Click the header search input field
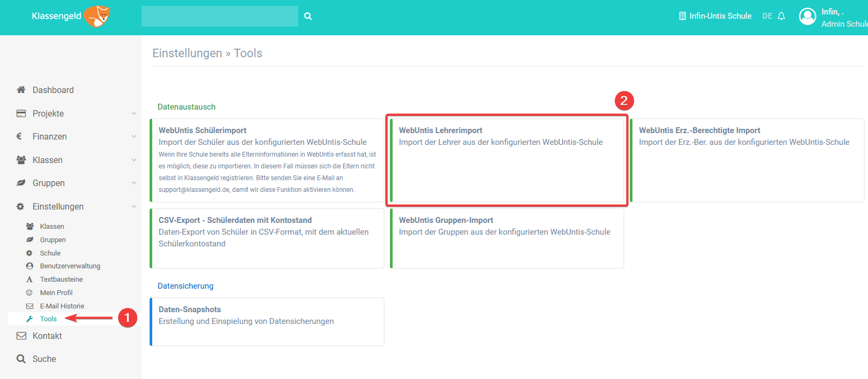 pyautogui.click(x=220, y=16)
